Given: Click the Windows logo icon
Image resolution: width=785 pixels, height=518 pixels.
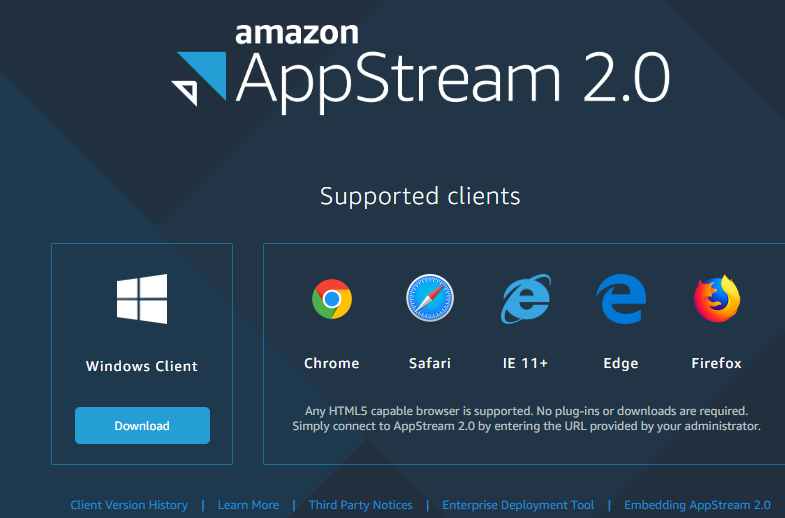Looking at the screenshot, I should click(x=142, y=298).
